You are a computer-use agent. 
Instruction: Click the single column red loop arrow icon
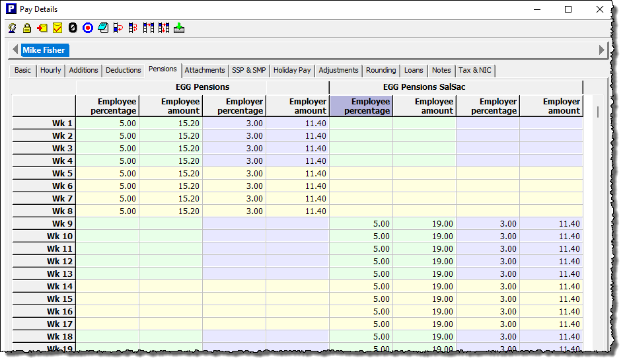tap(118, 28)
